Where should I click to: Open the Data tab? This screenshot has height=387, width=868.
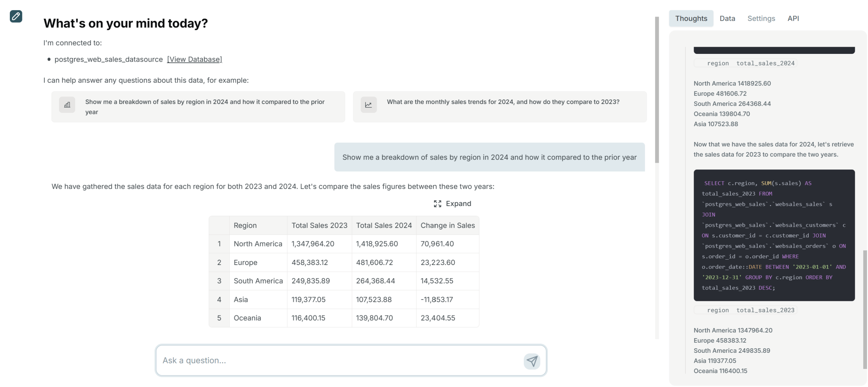coord(727,18)
